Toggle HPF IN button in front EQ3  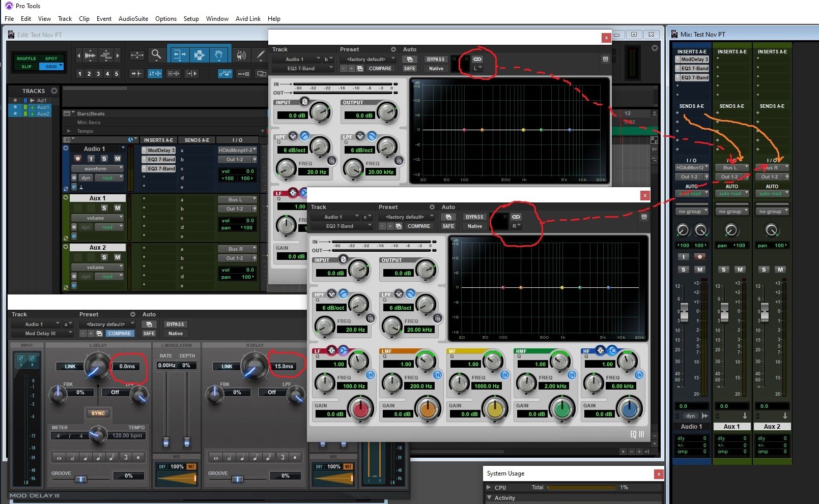(x=370, y=318)
